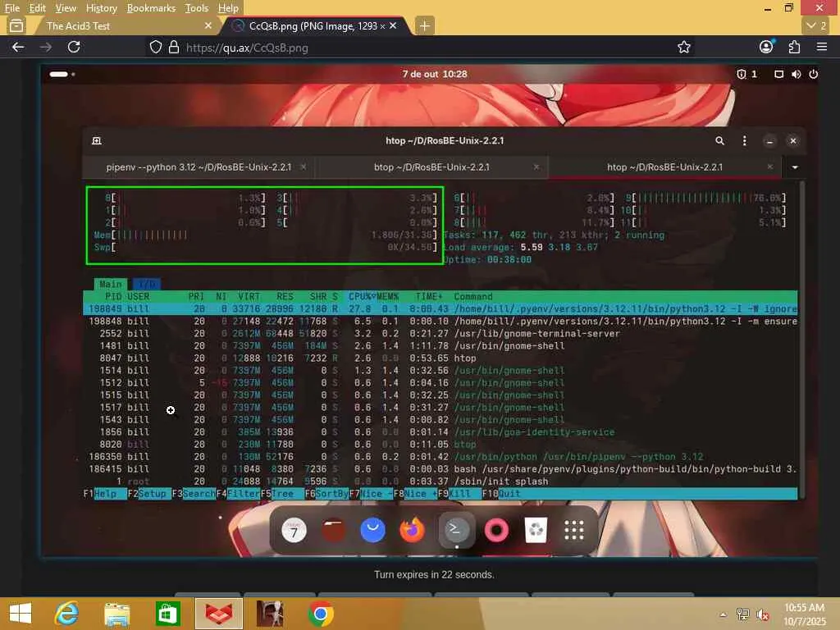Screen dimensions: 840x630
Task: Click the F6 SortBy button in htop
Action: pyautogui.click(x=326, y=493)
